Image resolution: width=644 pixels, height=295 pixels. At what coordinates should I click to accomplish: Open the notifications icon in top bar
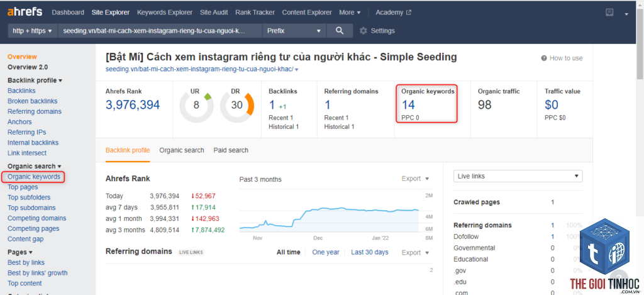point(609,13)
